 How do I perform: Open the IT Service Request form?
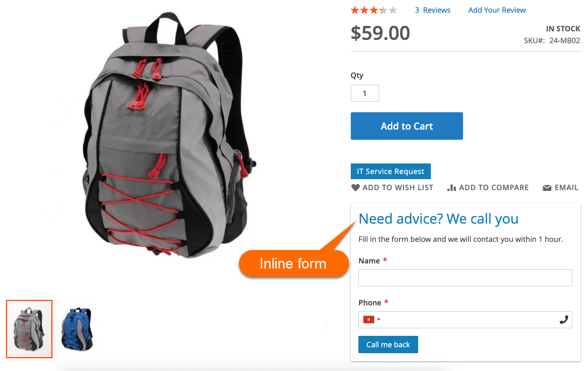coord(391,171)
